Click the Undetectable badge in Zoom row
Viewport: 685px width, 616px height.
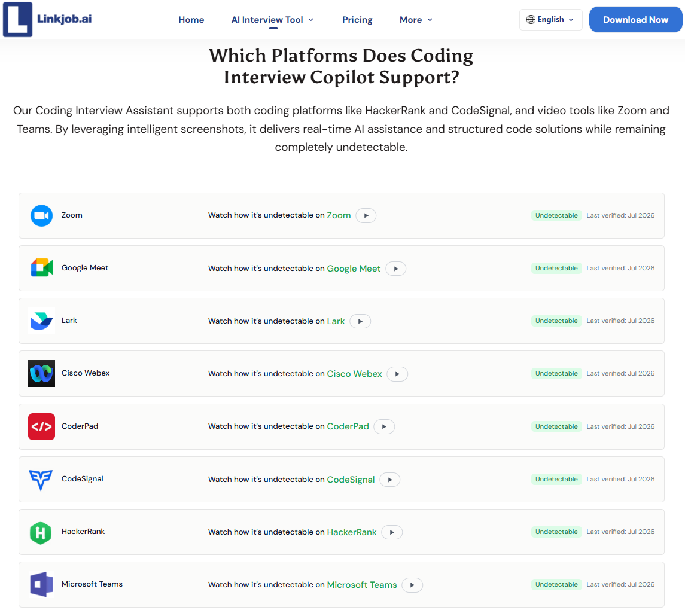(x=556, y=216)
